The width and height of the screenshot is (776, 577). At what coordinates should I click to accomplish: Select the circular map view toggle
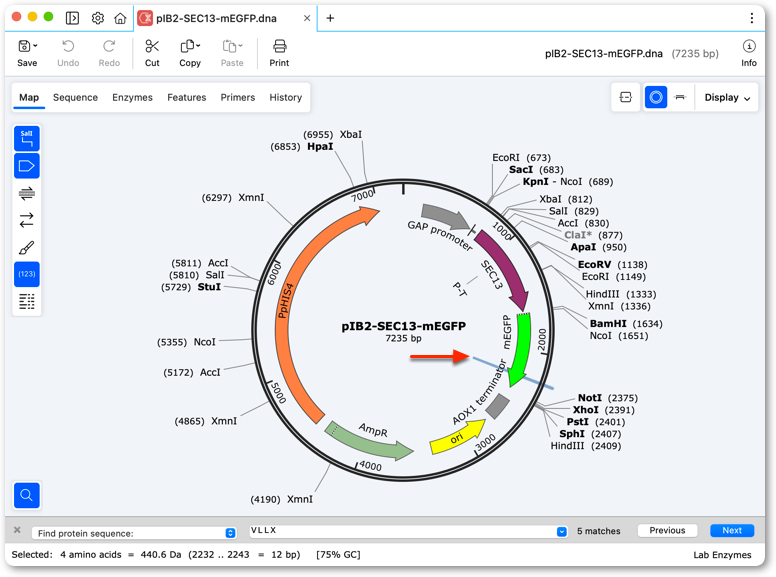coord(656,97)
